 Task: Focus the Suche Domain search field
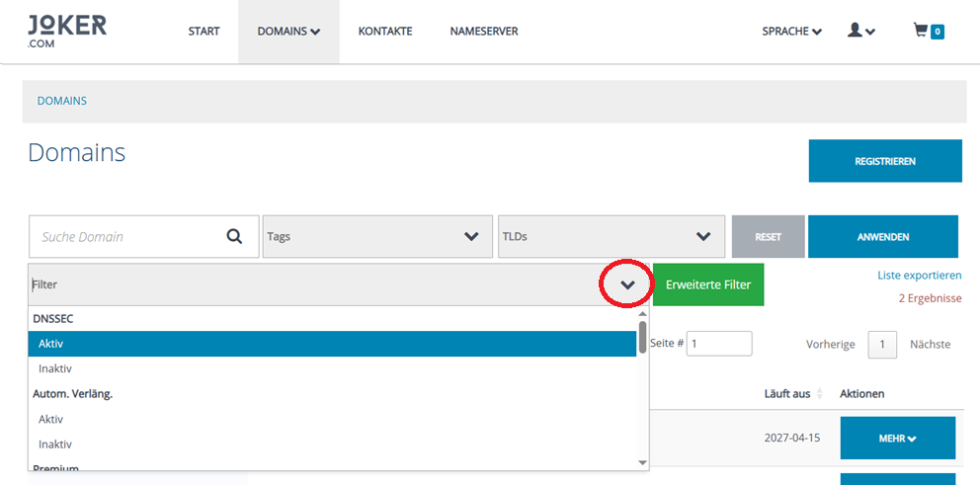[x=126, y=237]
